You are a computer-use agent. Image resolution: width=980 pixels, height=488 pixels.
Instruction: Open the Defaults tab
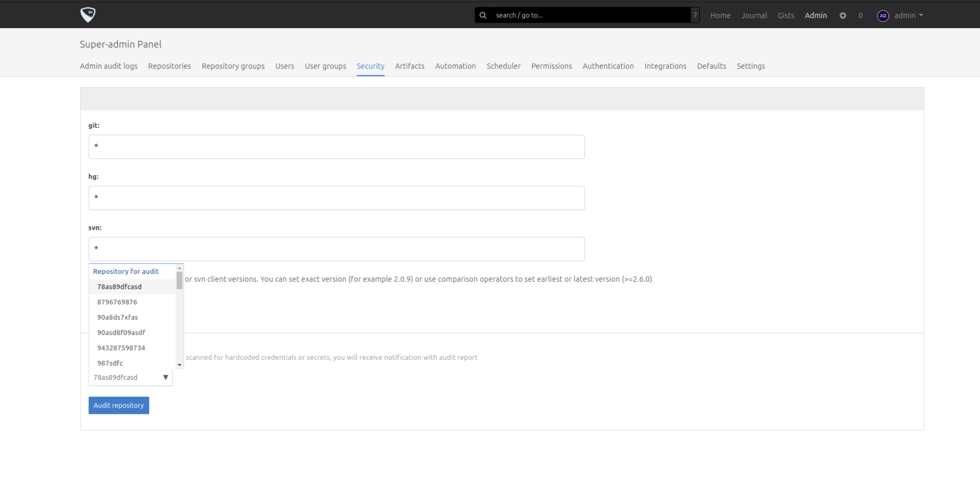coord(712,66)
